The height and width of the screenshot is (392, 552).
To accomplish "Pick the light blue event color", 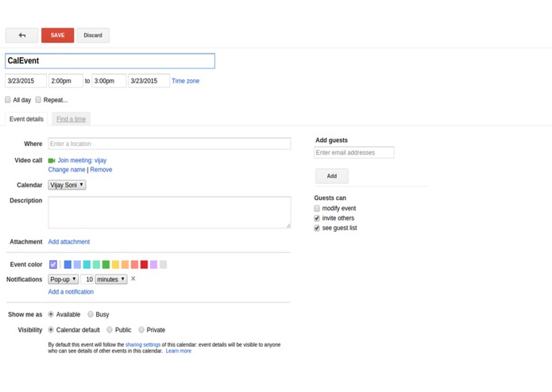I will tap(77, 264).
